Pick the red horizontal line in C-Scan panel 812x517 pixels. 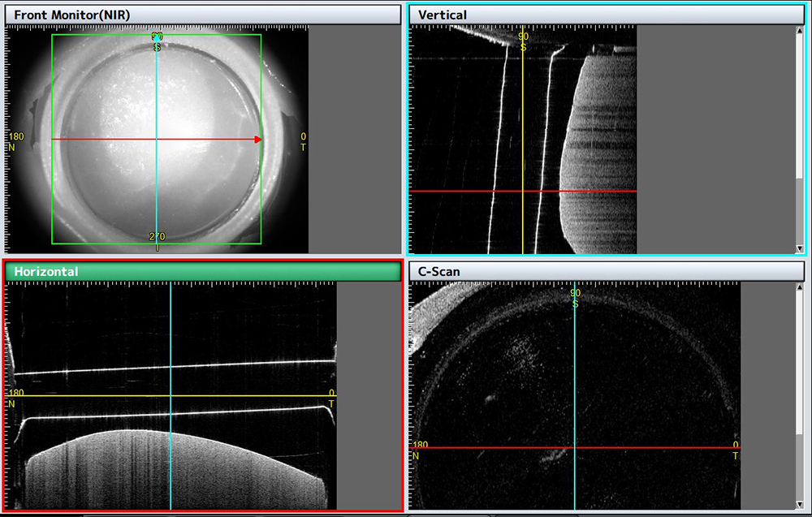[x=574, y=448]
